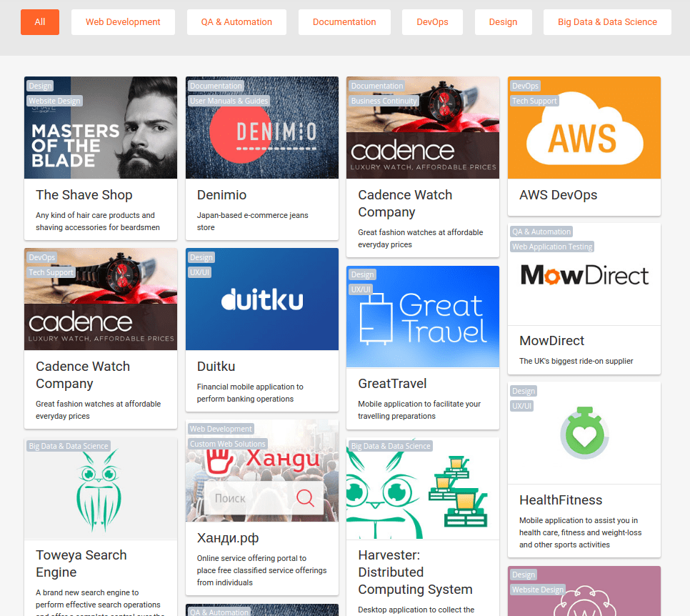The width and height of the screenshot is (690, 616).
Task: Click the User Manuals & Guides tag
Action: pos(229,101)
